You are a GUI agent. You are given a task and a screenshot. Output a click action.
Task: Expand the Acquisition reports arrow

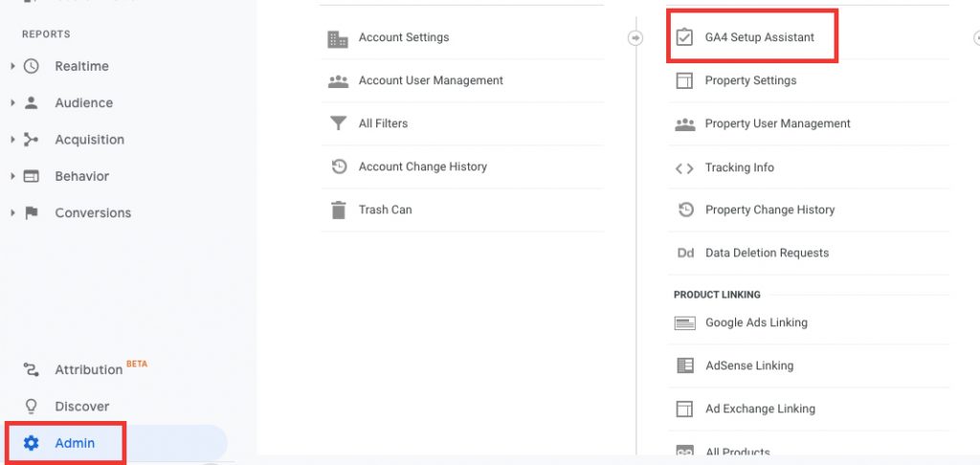pyautogui.click(x=12, y=140)
